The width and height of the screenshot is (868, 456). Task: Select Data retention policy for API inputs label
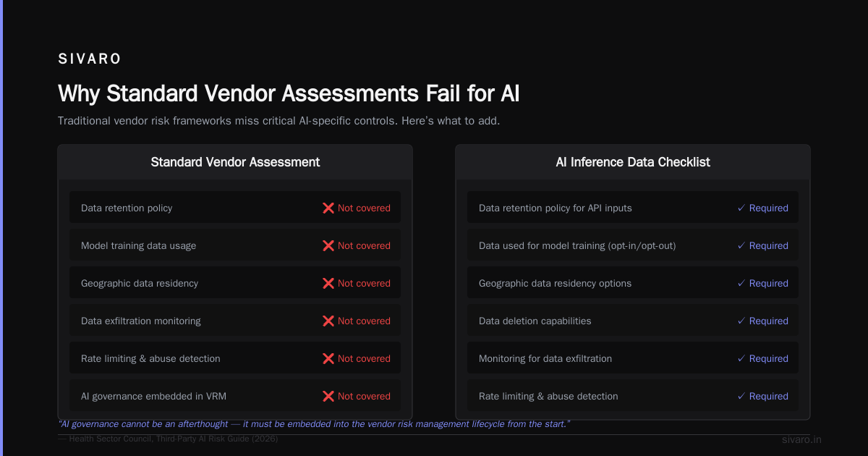click(x=556, y=208)
